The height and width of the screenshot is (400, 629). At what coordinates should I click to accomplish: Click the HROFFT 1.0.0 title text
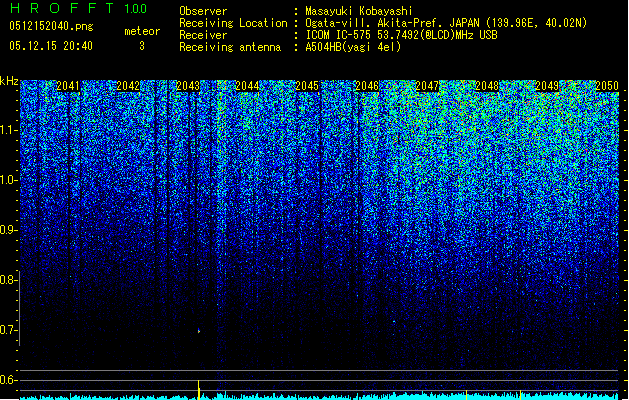pyautogui.click(x=79, y=8)
